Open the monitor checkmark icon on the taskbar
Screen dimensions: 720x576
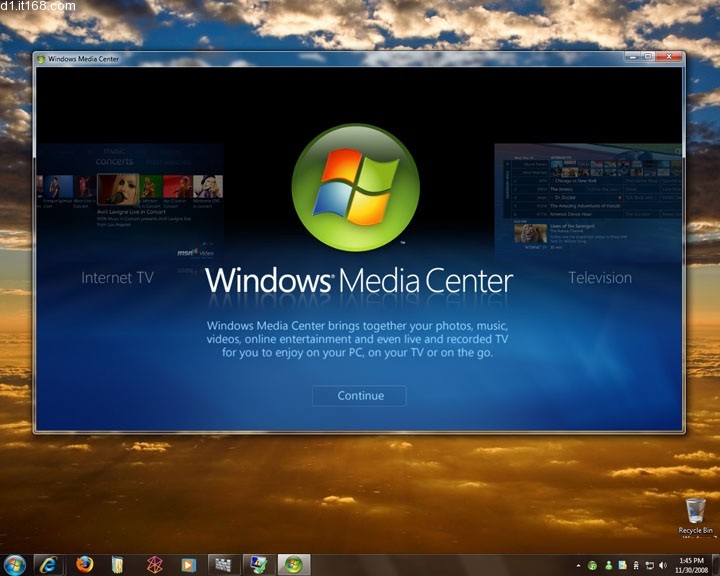click(x=259, y=565)
